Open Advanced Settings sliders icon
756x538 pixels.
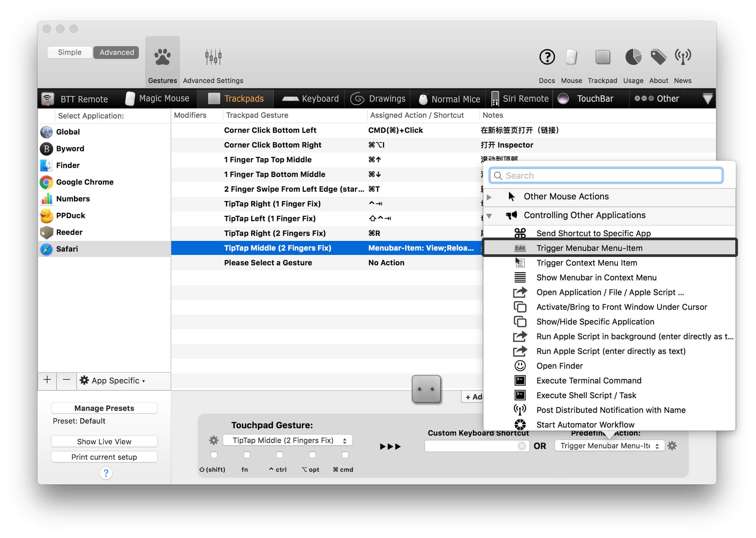click(x=213, y=57)
